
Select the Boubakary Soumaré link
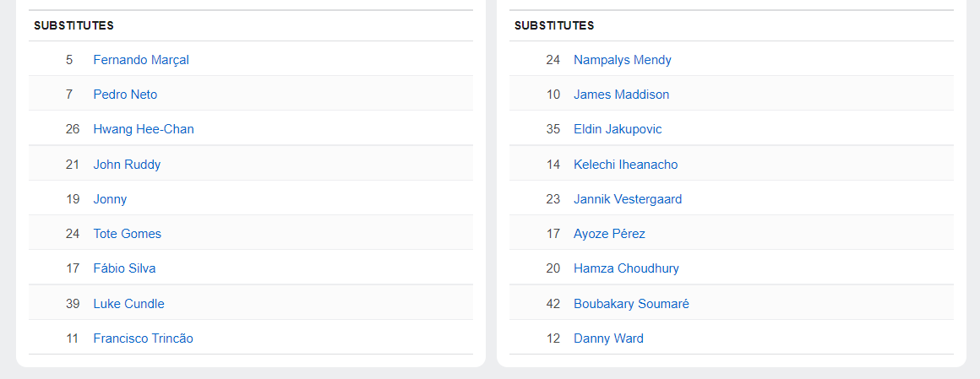click(x=631, y=304)
